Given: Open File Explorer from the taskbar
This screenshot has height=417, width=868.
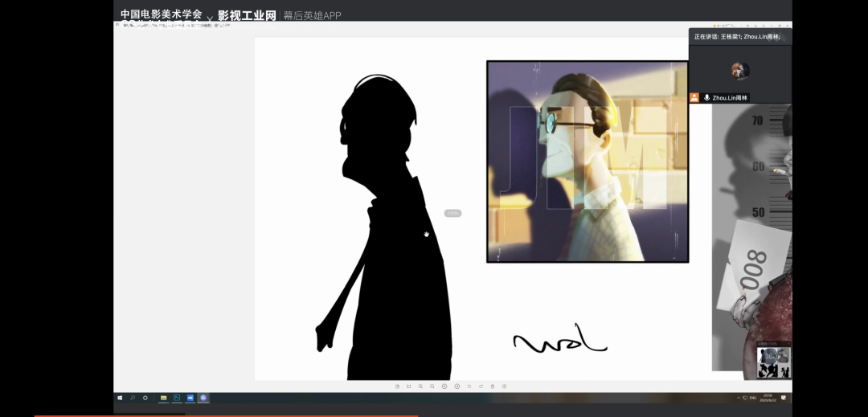Looking at the screenshot, I should click(164, 398).
